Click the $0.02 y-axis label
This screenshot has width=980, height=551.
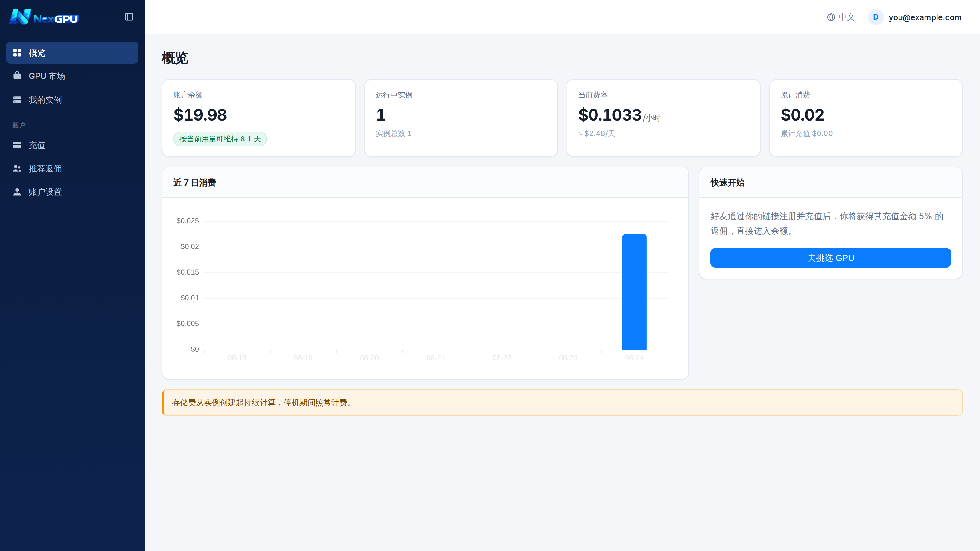(190, 247)
